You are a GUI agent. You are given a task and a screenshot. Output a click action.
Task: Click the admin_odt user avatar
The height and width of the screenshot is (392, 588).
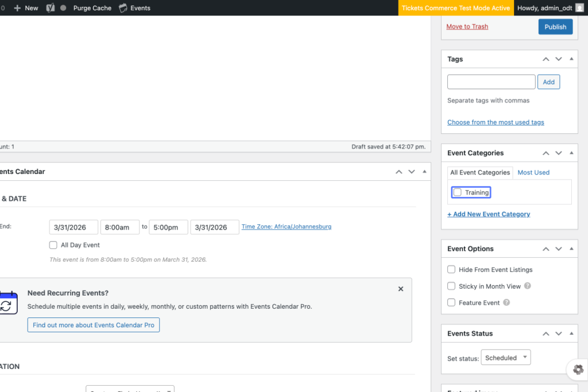click(580, 8)
